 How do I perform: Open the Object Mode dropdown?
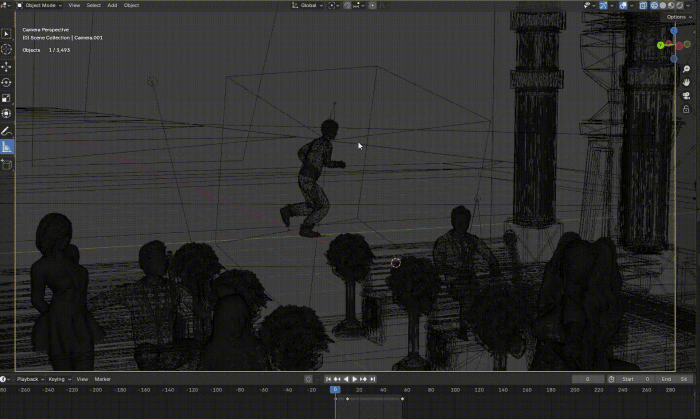(39, 5)
